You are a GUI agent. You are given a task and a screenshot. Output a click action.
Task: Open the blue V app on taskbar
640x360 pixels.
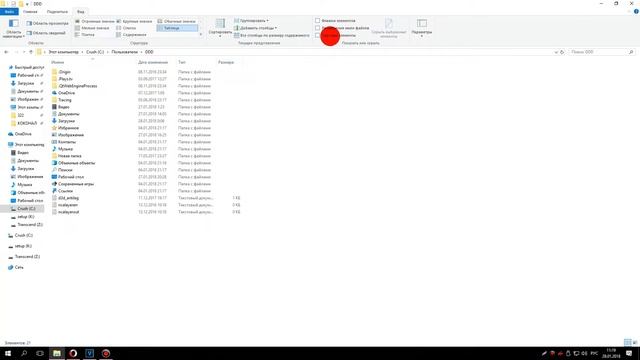tap(89, 353)
